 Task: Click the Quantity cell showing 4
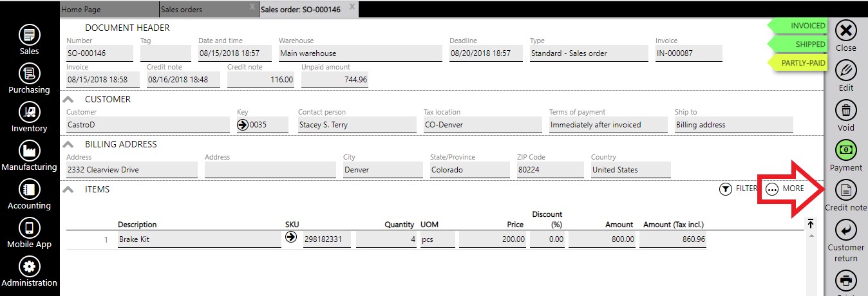(x=386, y=239)
